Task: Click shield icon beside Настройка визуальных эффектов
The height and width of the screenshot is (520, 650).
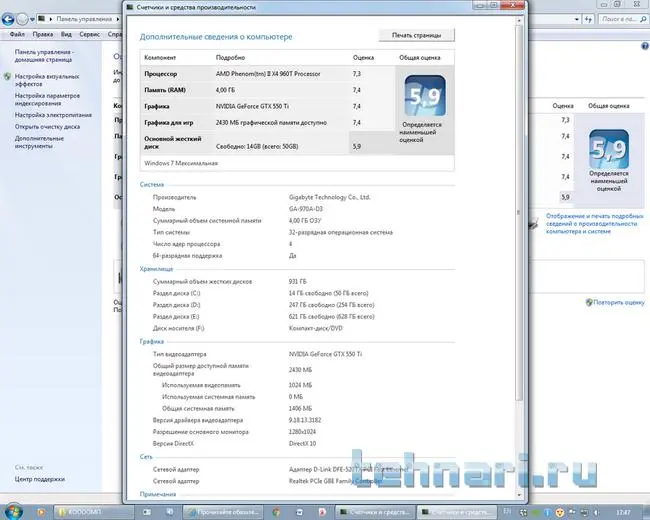Action: [7, 76]
